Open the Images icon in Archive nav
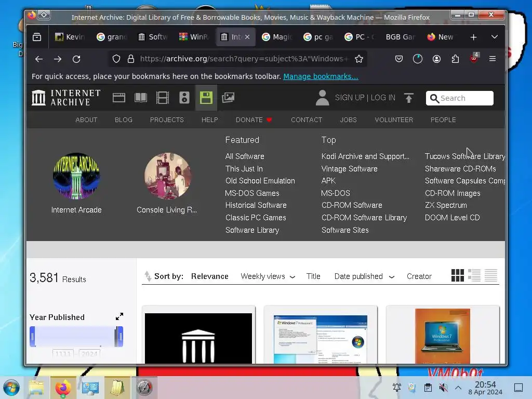The image size is (532, 399). coord(228,98)
